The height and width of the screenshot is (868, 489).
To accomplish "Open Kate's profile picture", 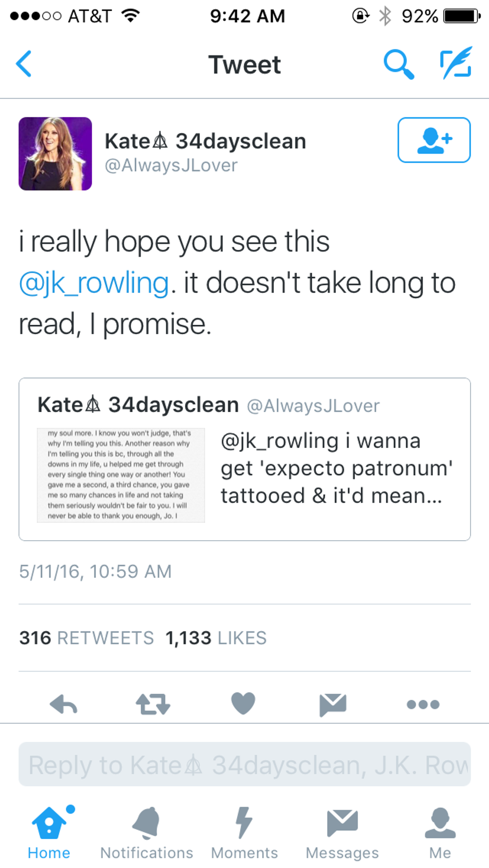I will click(x=55, y=154).
